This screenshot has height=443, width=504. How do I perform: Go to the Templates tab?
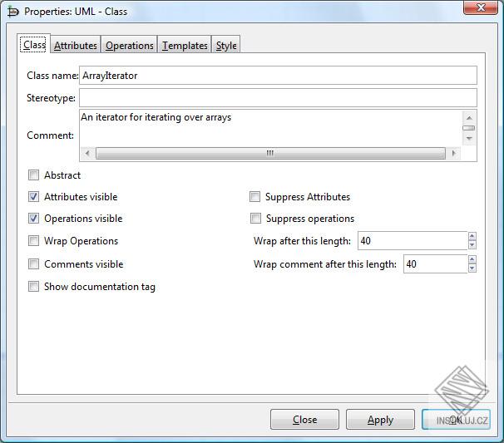185,45
